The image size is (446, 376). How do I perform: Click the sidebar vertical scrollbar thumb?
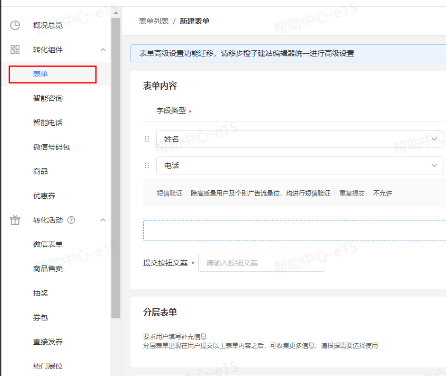[x=116, y=168]
